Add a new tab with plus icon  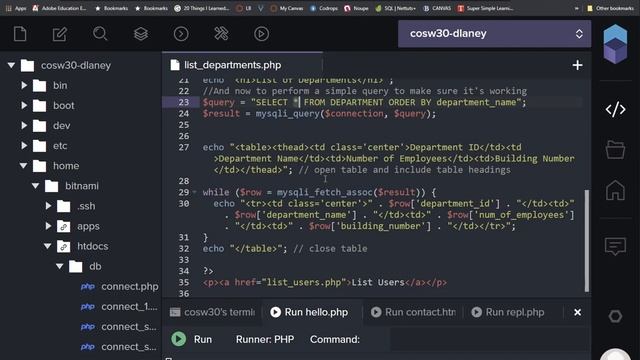[577, 65]
